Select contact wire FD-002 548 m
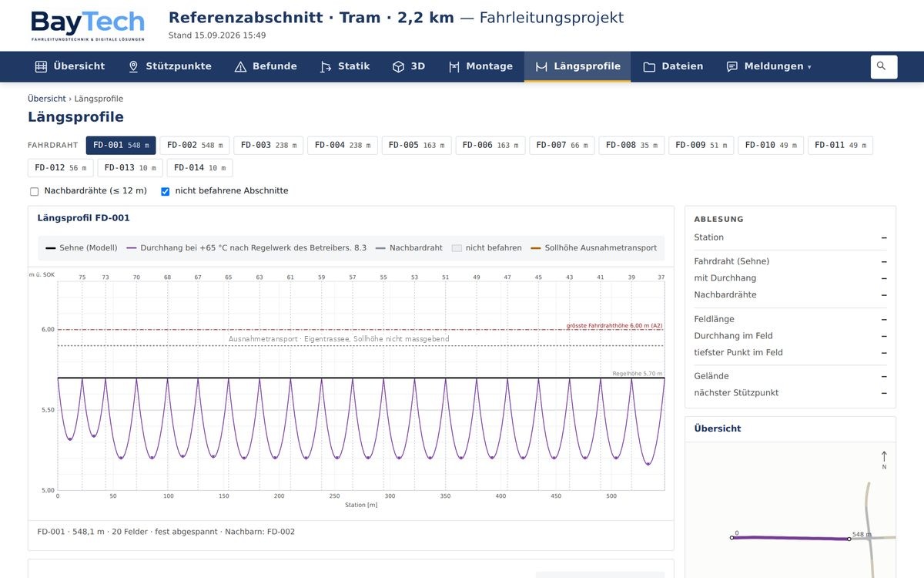Image resolution: width=924 pixels, height=578 pixels. pos(195,145)
